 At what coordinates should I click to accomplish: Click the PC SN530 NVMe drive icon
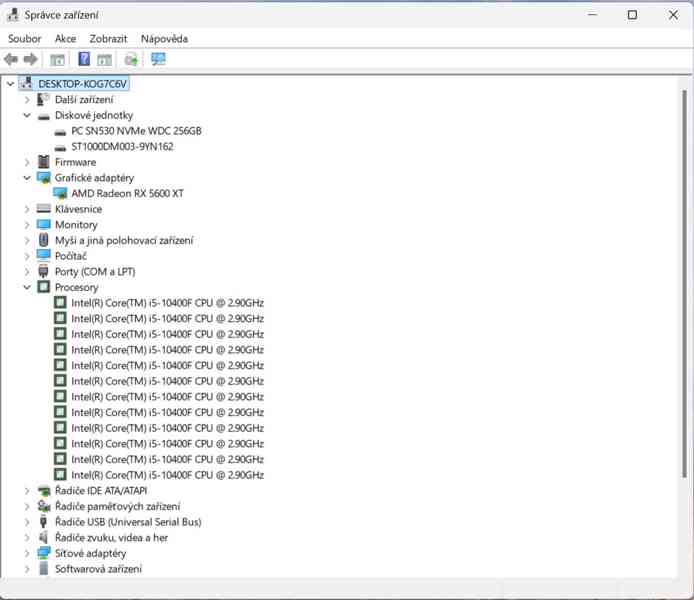pos(60,132)
